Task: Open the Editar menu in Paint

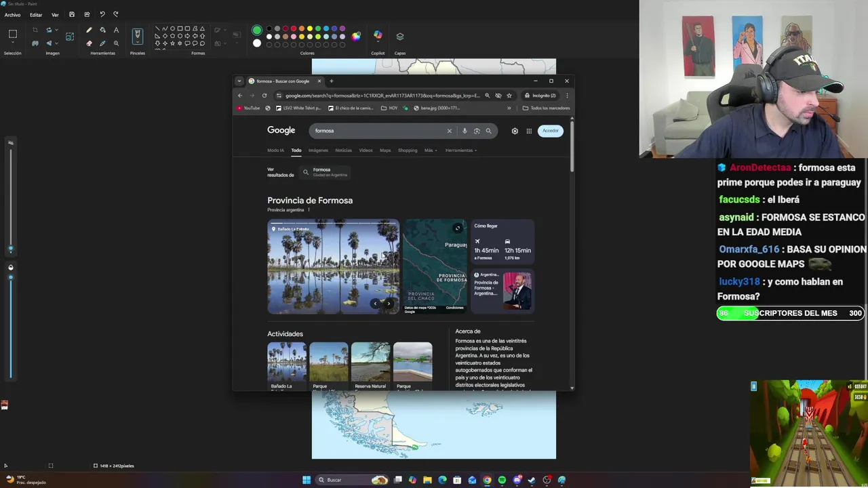Action: [36, 15]
